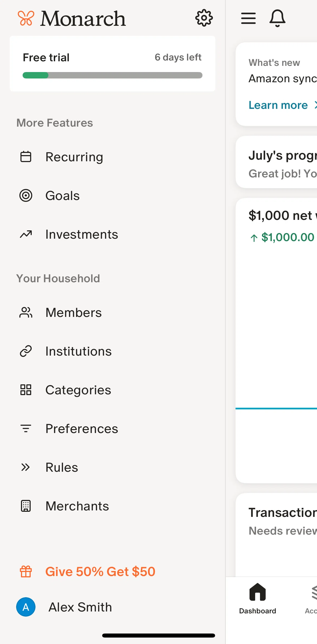Click the Free trial progress bar
Image resolution: width=317 pixels, height=644 pixels.
(x=112, y=75)
